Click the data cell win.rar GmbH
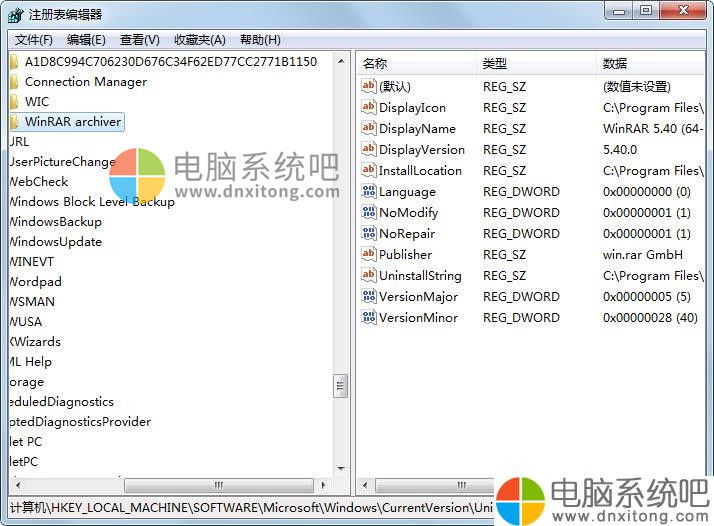Image resolution: width=714 pixels, height=526 pixels. (x=643, y=254)
